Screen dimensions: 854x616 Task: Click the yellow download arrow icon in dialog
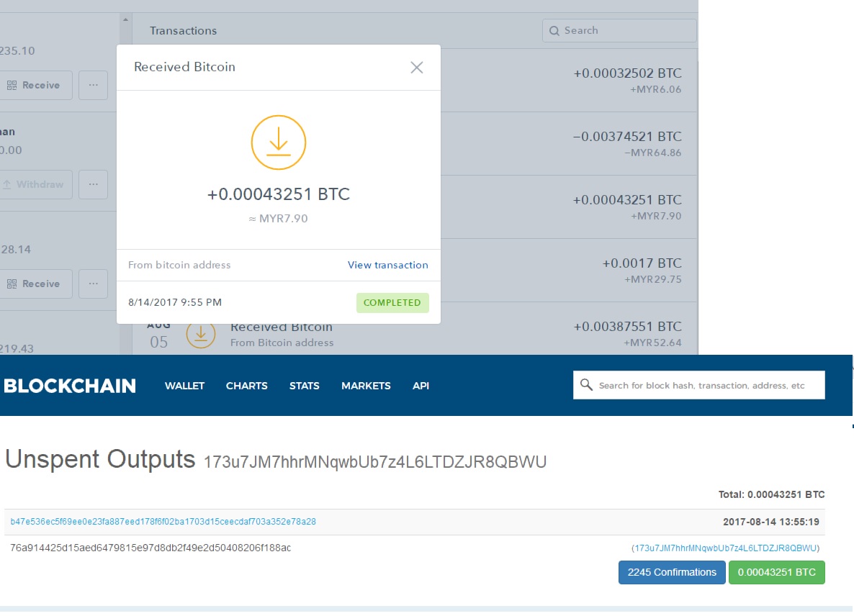coord(279,142)
